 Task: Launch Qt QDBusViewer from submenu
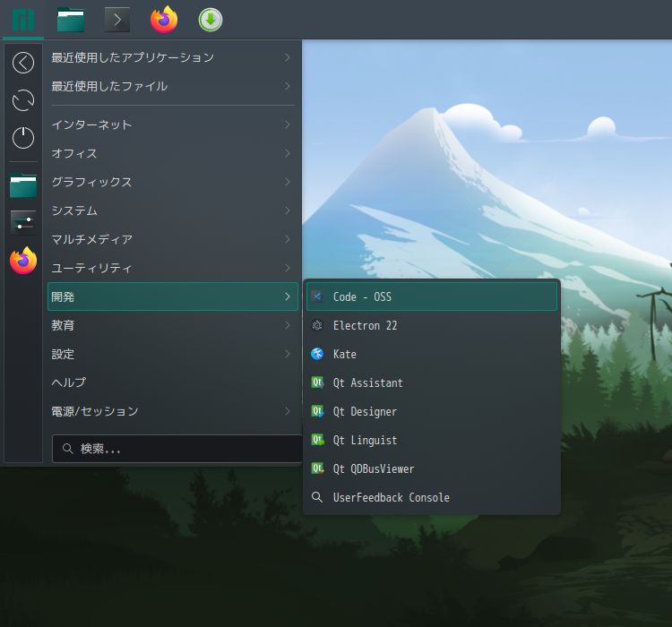coord(432,468)
